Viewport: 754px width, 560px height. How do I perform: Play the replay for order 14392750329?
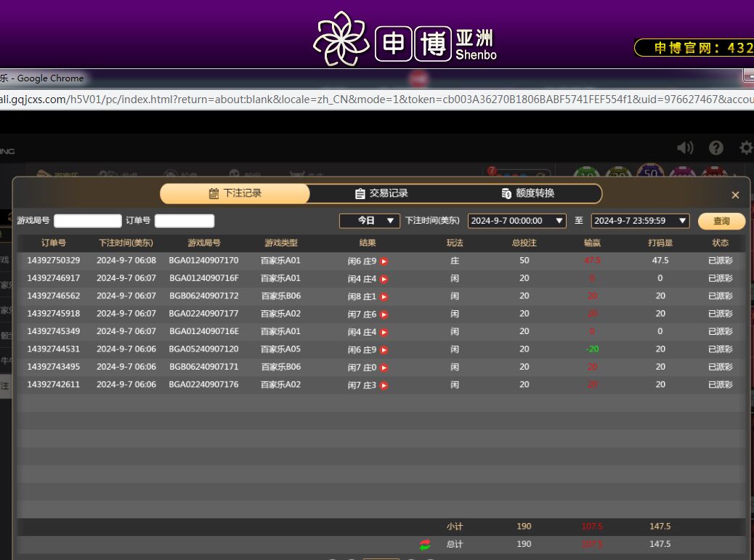pos(384,261)
